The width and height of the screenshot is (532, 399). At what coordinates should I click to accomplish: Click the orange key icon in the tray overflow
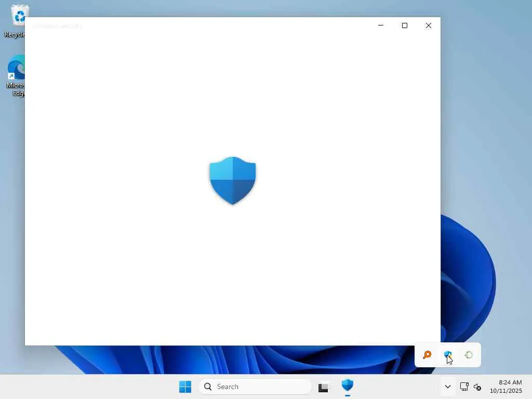[427, 355]
